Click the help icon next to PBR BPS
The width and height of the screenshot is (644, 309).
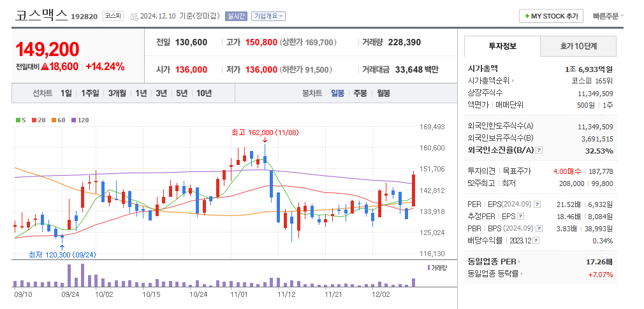(x=539, y=229)
